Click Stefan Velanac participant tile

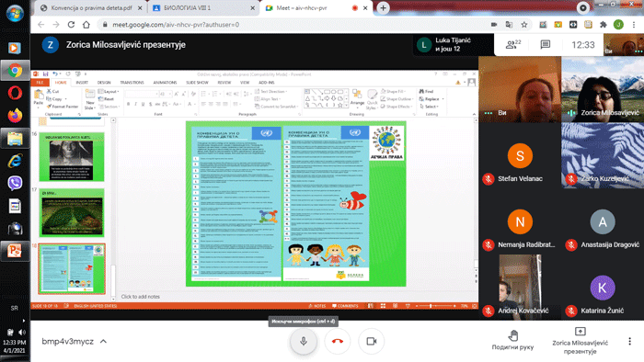(520, 156)
